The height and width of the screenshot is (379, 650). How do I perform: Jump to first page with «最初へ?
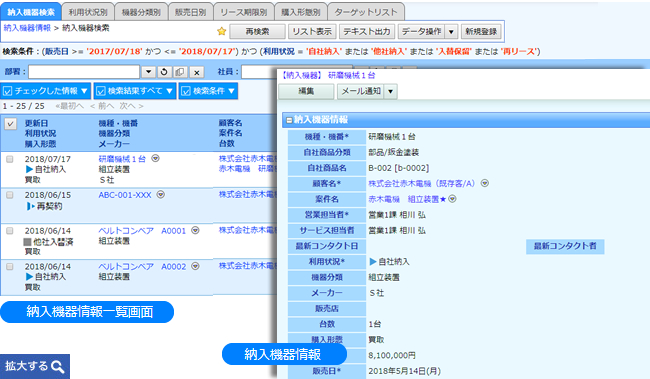pyautogui.click(x=70, y=106)
